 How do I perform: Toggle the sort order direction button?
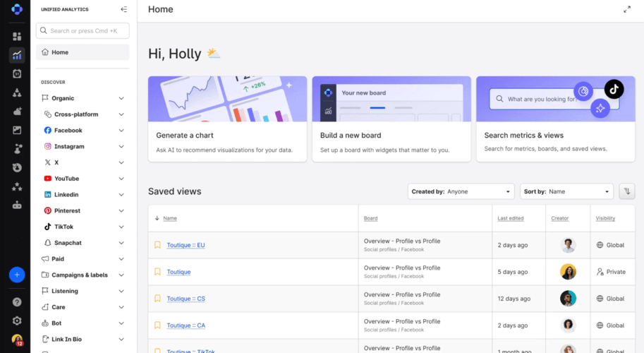point(627,191)
